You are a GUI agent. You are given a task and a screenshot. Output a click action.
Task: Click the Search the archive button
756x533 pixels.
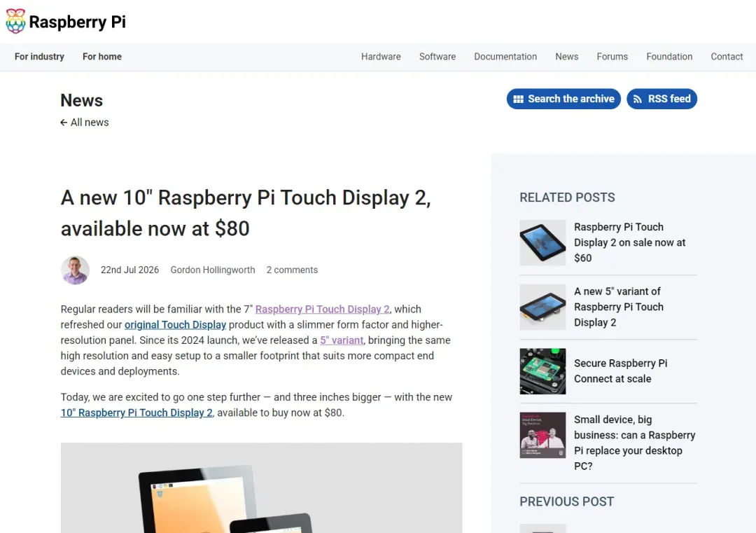click(563, 99)
